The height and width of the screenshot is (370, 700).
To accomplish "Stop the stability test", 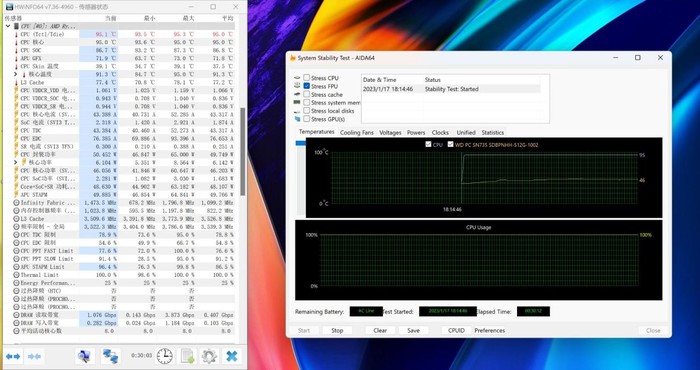I will (337, 330).
